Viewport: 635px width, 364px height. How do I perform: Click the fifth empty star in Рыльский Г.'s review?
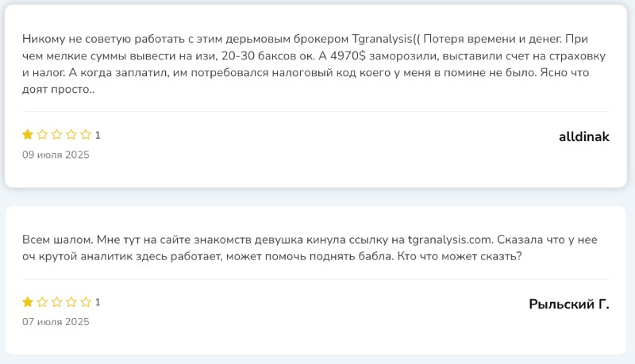(x=86, y=301)
